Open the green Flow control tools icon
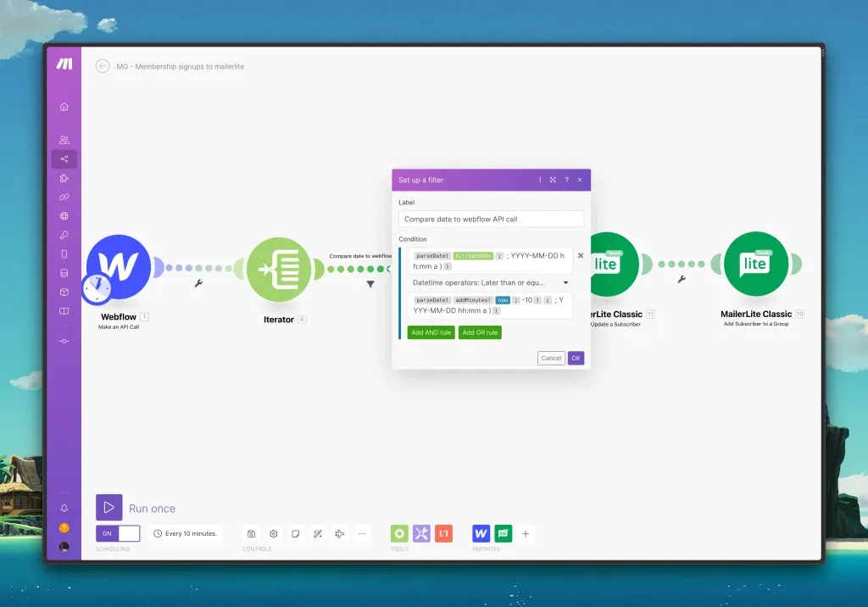 tap(399, 534)
